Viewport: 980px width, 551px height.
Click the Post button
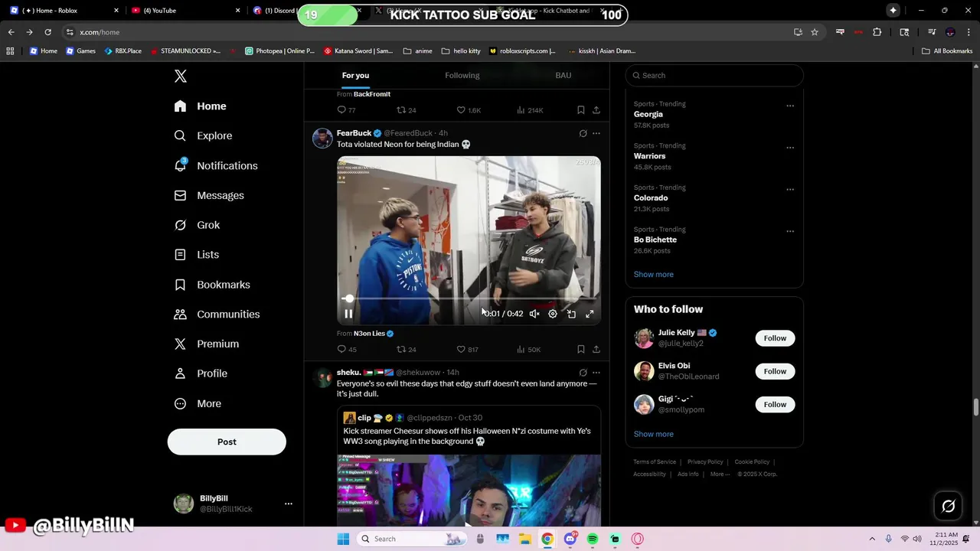[x=227, y=442]
